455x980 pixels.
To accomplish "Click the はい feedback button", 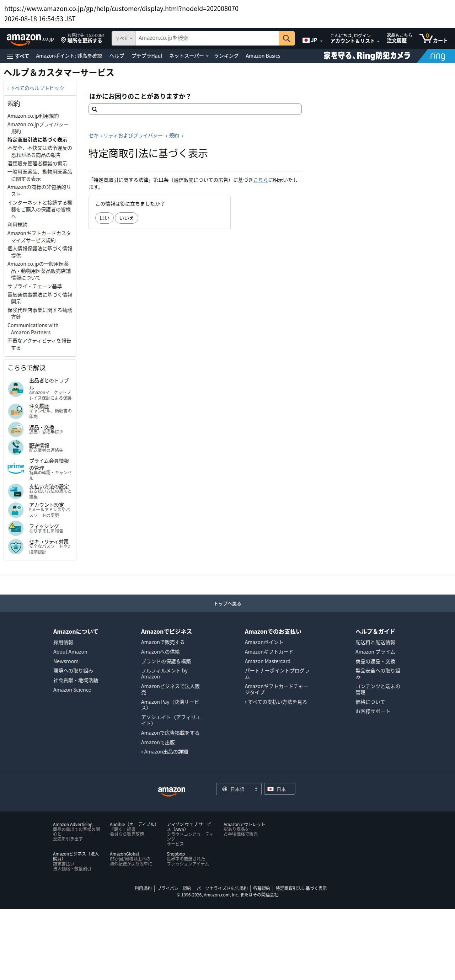I will (x=104, y=218).
